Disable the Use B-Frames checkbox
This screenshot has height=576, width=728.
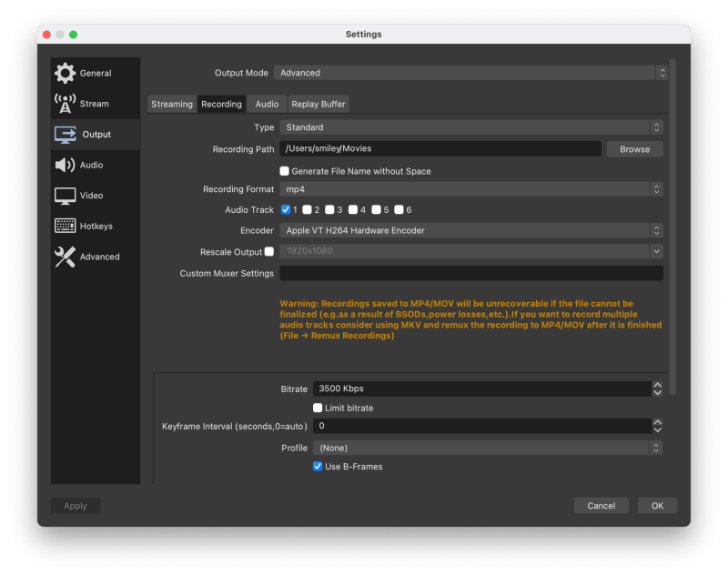tap(318, 467)
